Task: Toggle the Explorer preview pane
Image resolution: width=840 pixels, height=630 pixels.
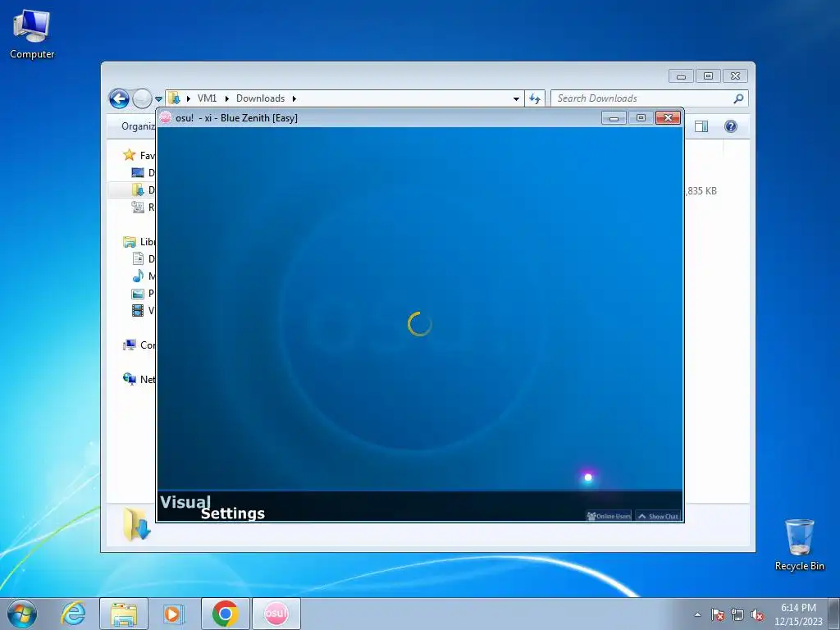Action: pyautogui.click(x=701, y=126)
